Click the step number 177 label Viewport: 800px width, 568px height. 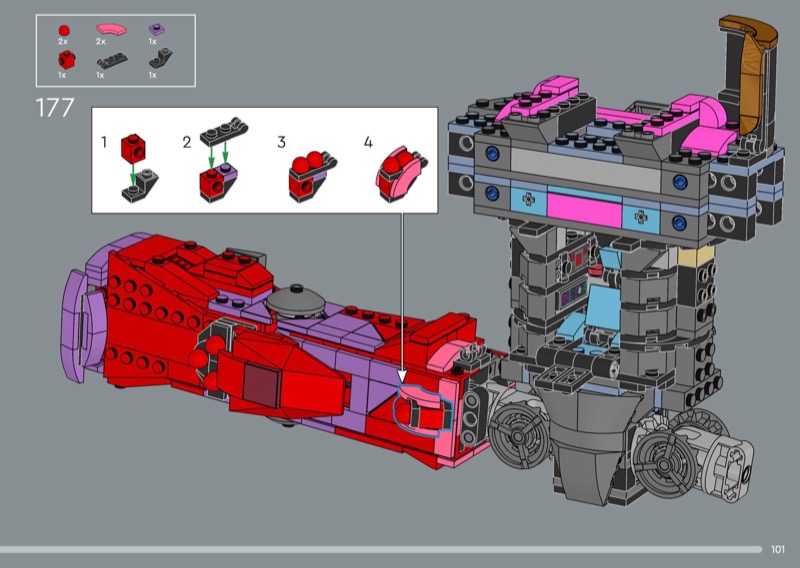(55, 107)
